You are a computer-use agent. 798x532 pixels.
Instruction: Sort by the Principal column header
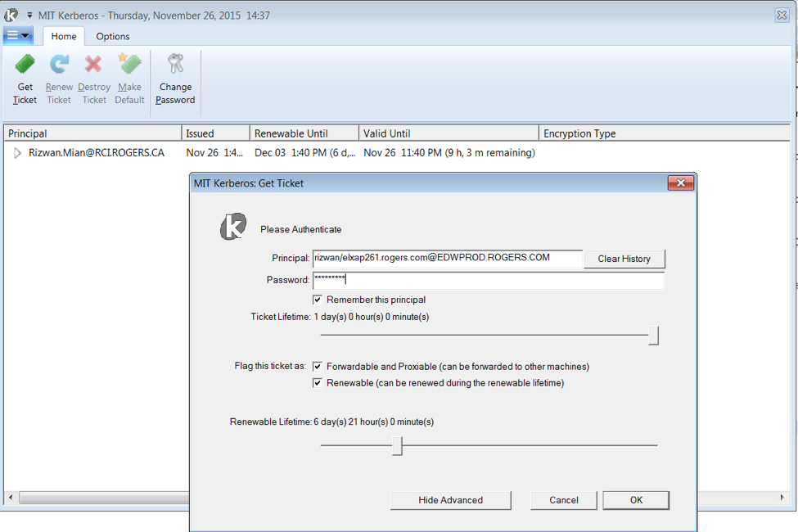[92, 133]
